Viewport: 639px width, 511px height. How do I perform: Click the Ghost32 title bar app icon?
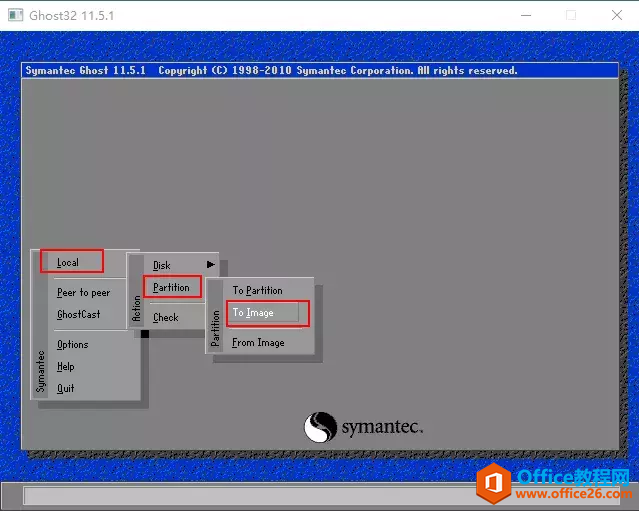tap(15, 15)
